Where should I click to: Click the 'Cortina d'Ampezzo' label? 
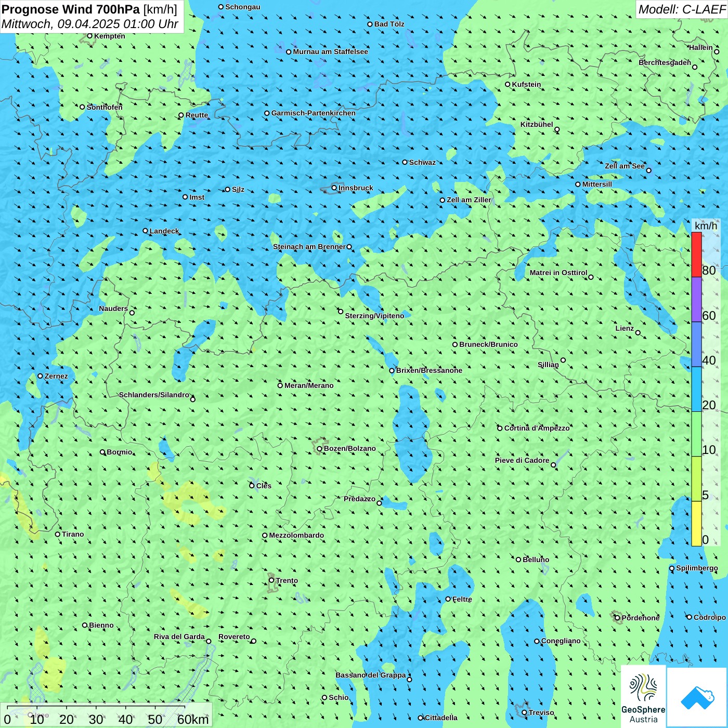(537, 428)
